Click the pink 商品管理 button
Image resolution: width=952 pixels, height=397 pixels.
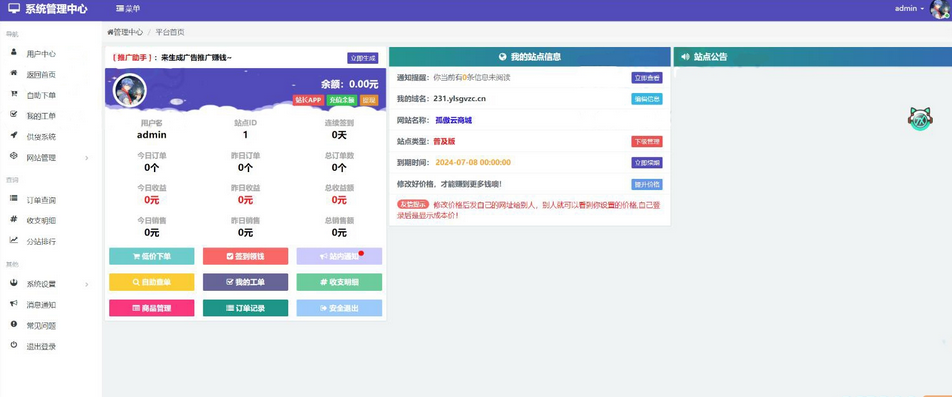click(152, 308)
